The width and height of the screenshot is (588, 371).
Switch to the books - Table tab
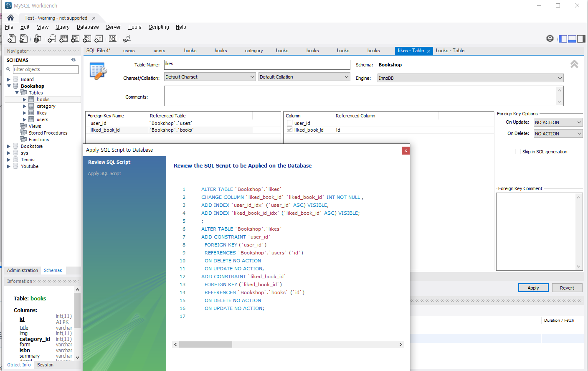(x=450, y=51)
